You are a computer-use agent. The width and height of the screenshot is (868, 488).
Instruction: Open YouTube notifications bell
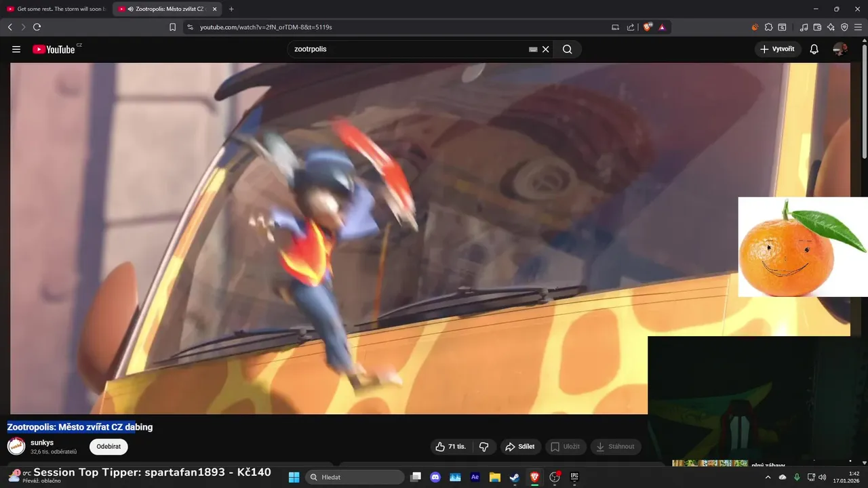pos(814,49)
